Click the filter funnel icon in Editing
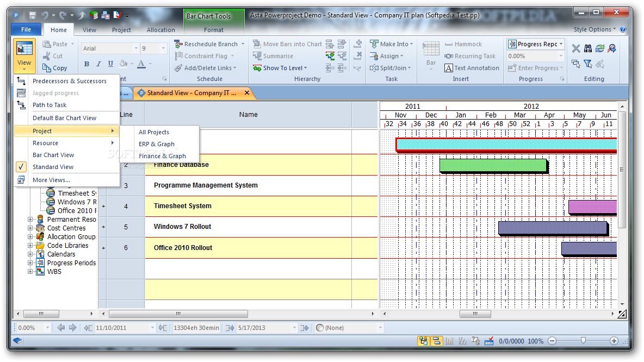Viewport: 644px width, 362px height. 588,64
